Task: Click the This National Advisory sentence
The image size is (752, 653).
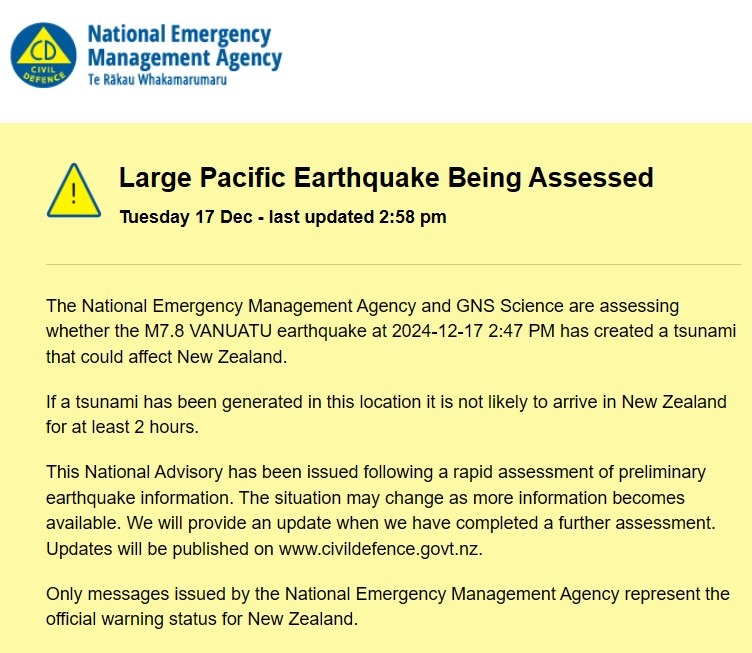Action: tap(376, 472)
